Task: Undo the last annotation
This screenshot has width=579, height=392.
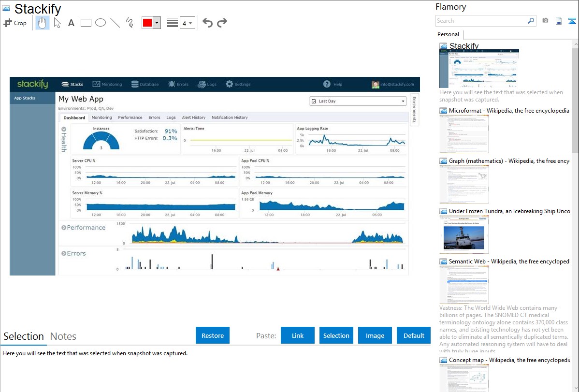Action: [207, 23]
